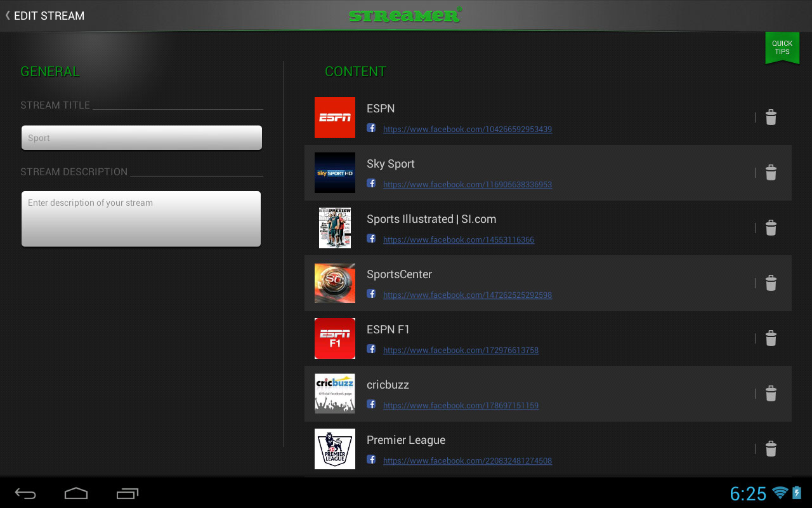The width and height of the screenshot is (812, 508).
Task: Select the SportsCenter thumbnail
Action: (335, 283)
